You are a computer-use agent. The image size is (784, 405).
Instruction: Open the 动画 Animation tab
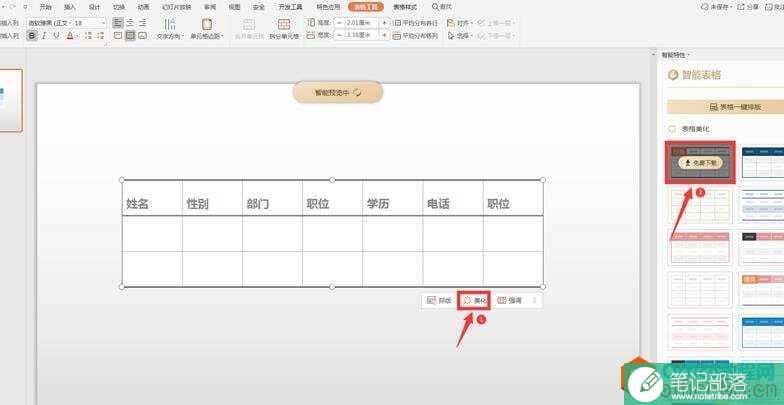click(x=144, y=7)
